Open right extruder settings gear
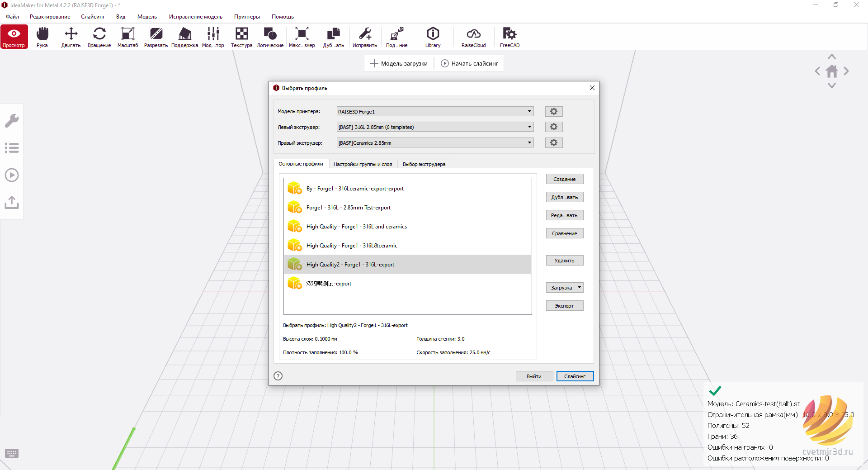Image resolution: width=868 pixels, height=470 pixels. tap(554, 142)
